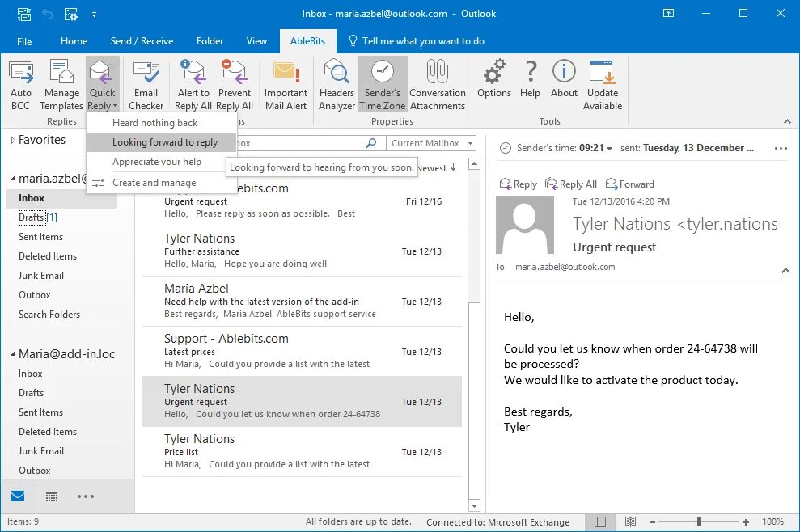Click the Update Available icon

tap(603, 85)
